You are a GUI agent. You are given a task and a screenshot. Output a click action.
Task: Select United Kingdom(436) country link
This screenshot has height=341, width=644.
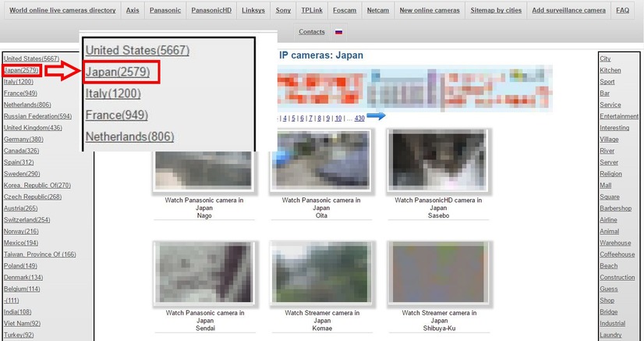pos(33,128)
